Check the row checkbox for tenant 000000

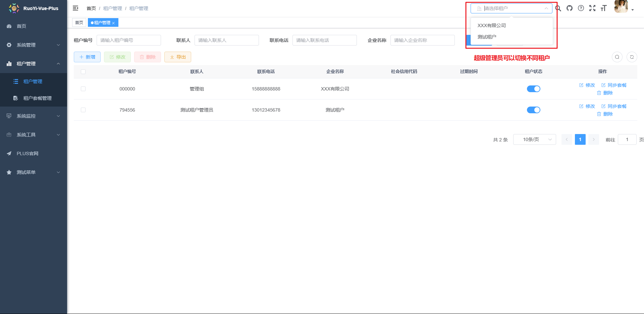[x=83, y=89]
